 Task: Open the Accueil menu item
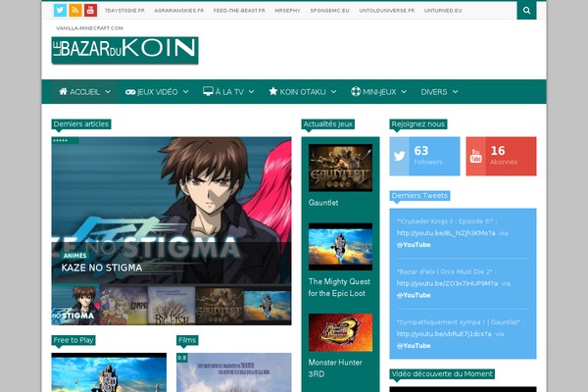84,91
